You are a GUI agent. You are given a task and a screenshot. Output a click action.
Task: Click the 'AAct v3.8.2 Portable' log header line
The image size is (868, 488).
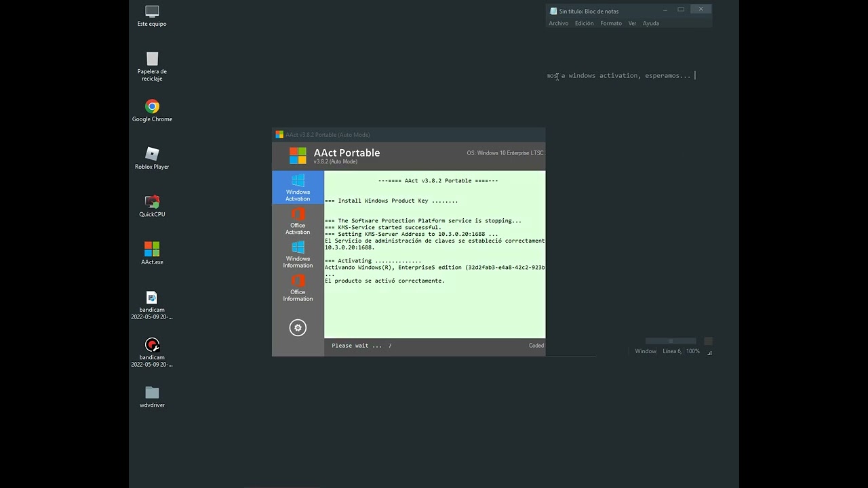point(438,181)
